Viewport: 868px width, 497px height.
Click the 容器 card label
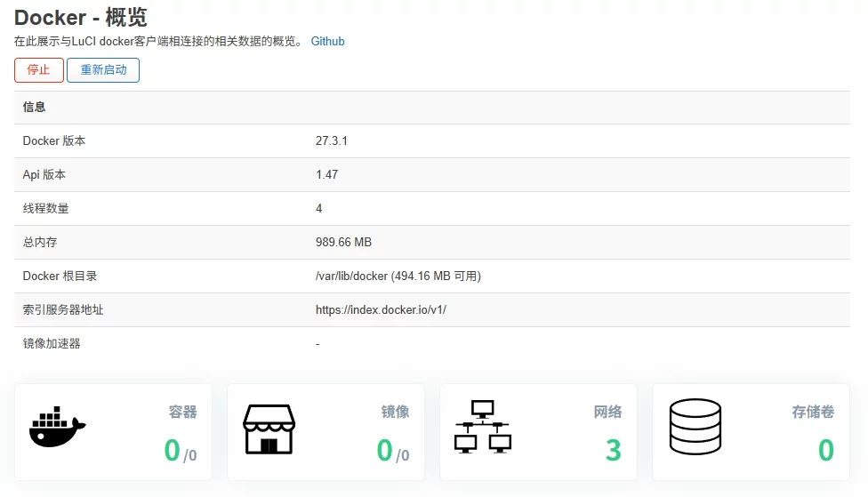183,412
